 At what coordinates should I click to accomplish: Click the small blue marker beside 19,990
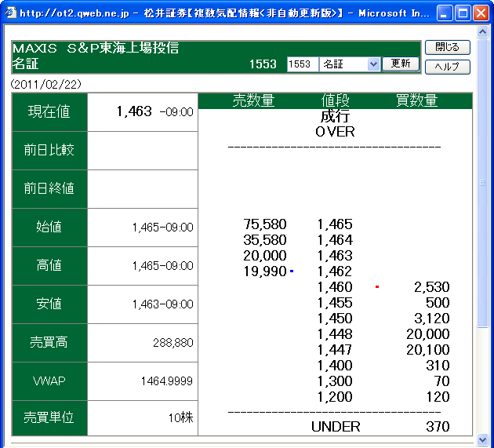pyautogui.click(x=292, y=271)
